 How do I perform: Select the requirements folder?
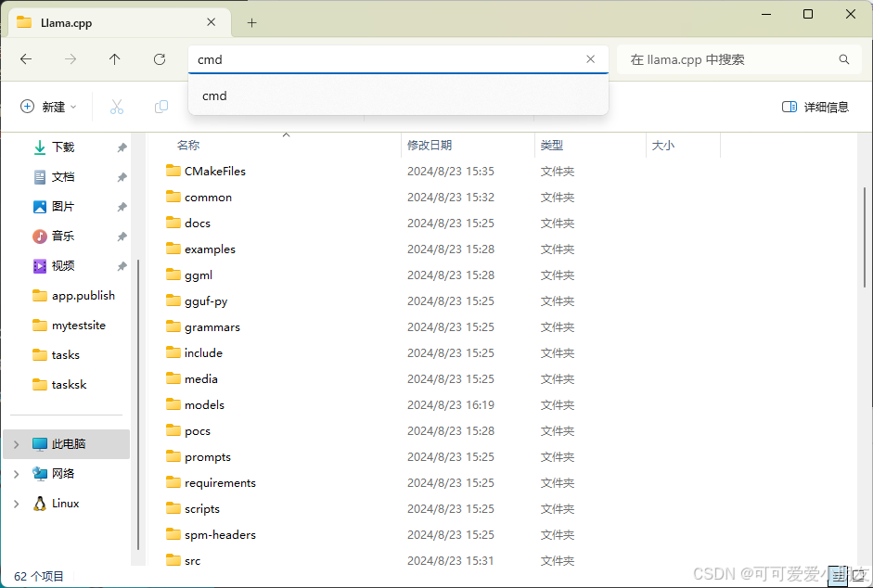211,483
